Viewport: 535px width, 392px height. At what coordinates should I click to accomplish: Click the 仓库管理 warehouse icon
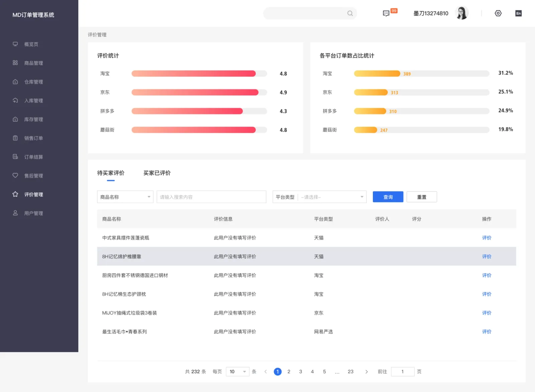click(x=15, y=82)
